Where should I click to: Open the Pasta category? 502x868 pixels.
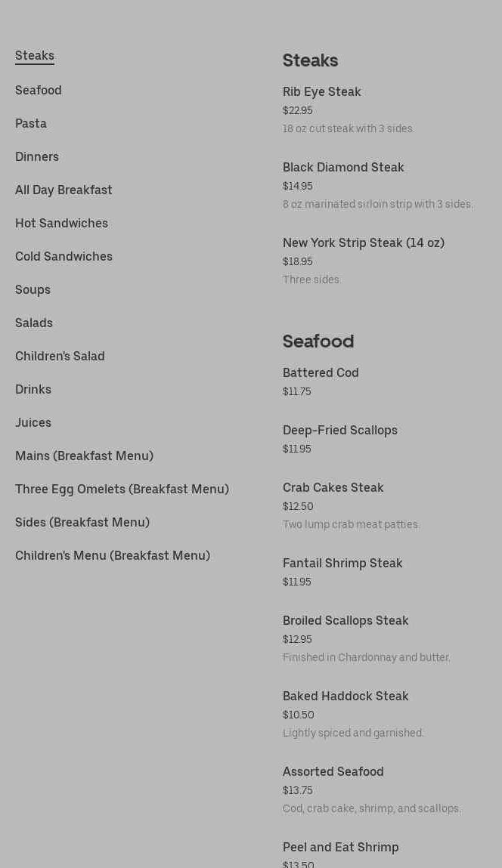(x=31, y=123)
